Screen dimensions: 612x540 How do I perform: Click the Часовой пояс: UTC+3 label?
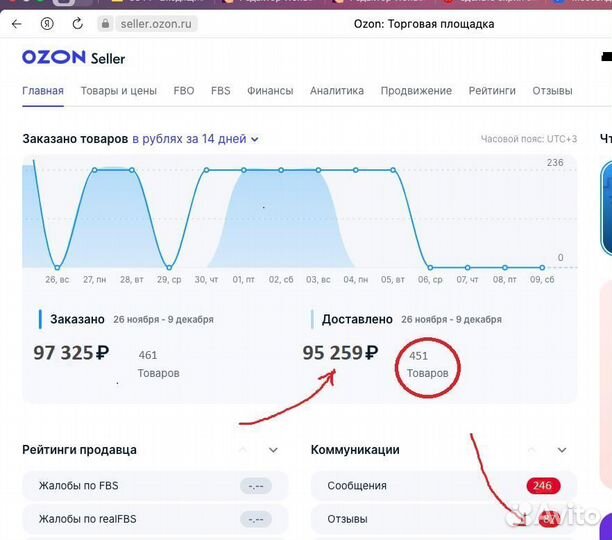tap(528, 139)
